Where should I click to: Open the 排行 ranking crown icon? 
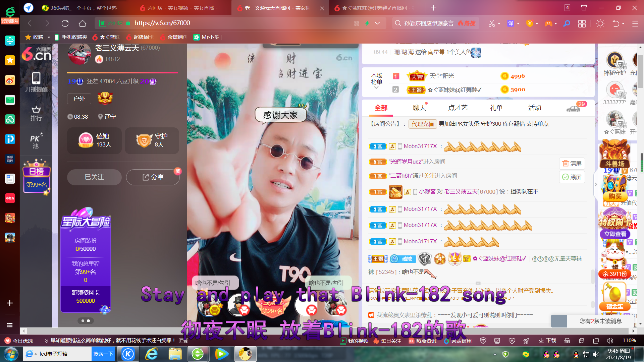click(36, 113)
